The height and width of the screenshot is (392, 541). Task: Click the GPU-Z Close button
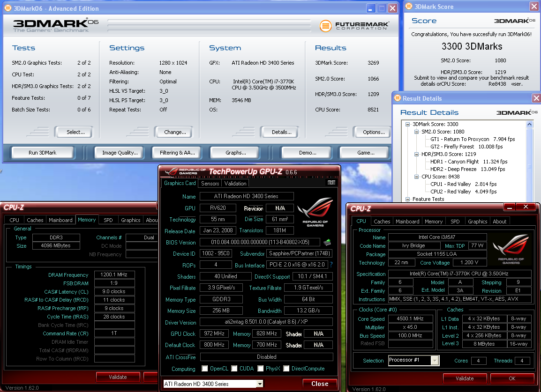point(320,384)
